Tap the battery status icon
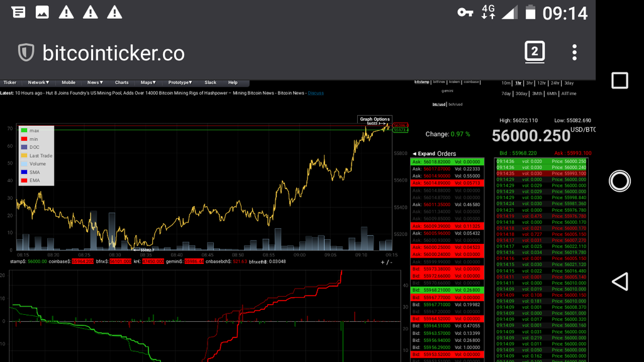This screenshot has width=644, height=362. [x=531, y=13]
